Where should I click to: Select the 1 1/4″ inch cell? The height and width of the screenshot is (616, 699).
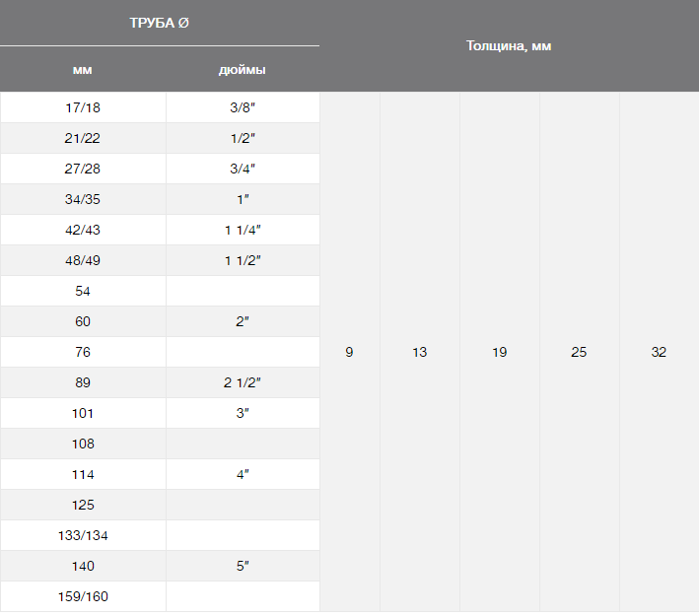[x=242, y=230]
